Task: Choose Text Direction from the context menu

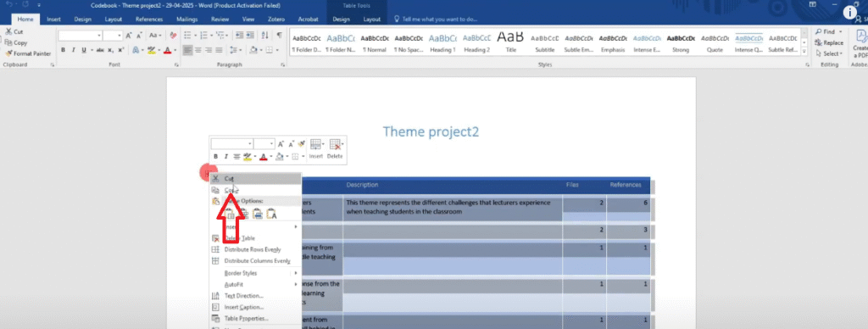Action: 255,296
